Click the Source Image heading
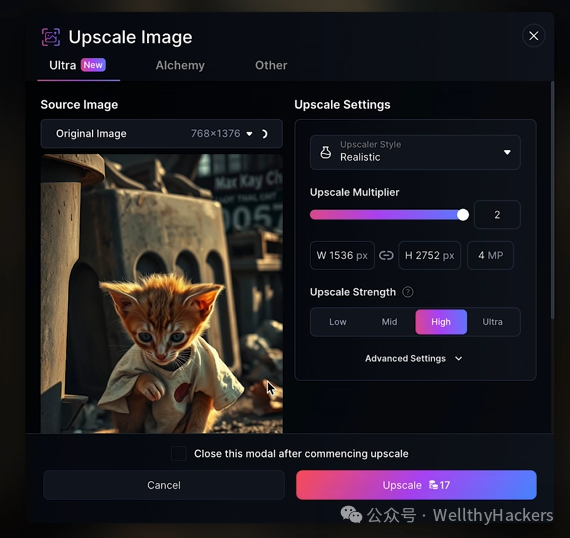Screen dimensions: 570x538 79,105
